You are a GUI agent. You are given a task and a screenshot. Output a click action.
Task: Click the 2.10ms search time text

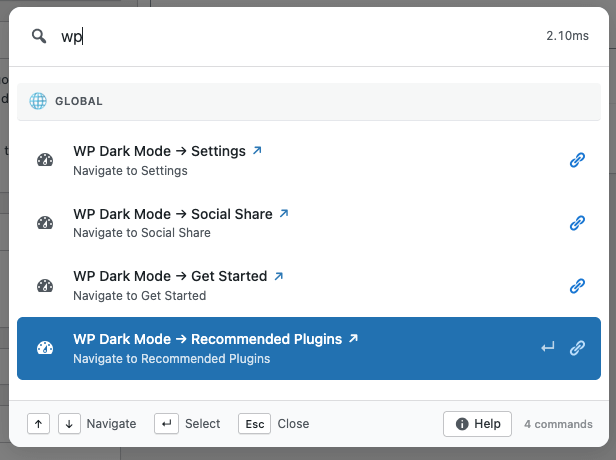coord(567,36)
